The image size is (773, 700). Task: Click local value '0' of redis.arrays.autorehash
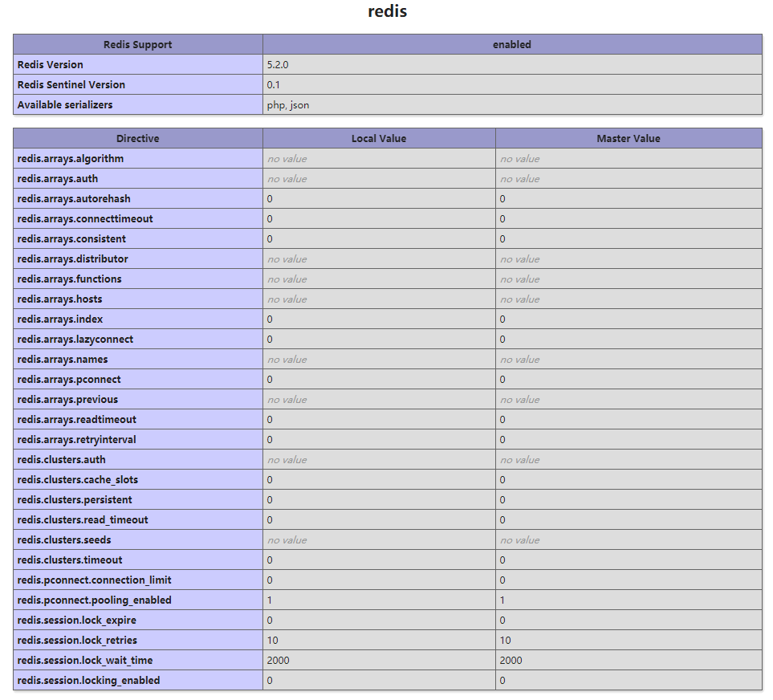pos(270,198)
